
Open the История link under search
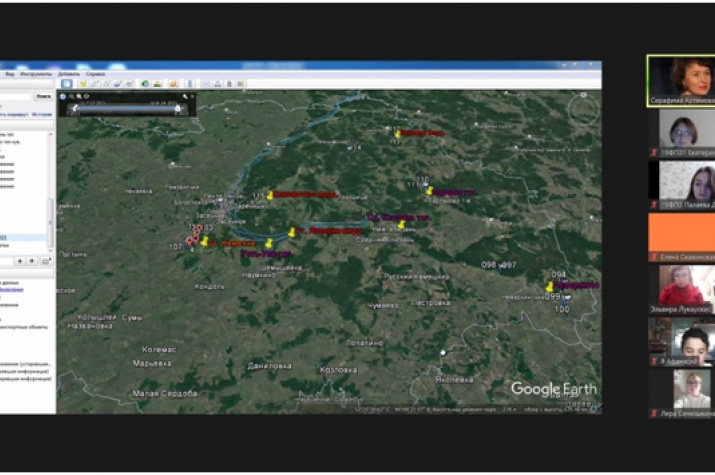tap(42, 114)
